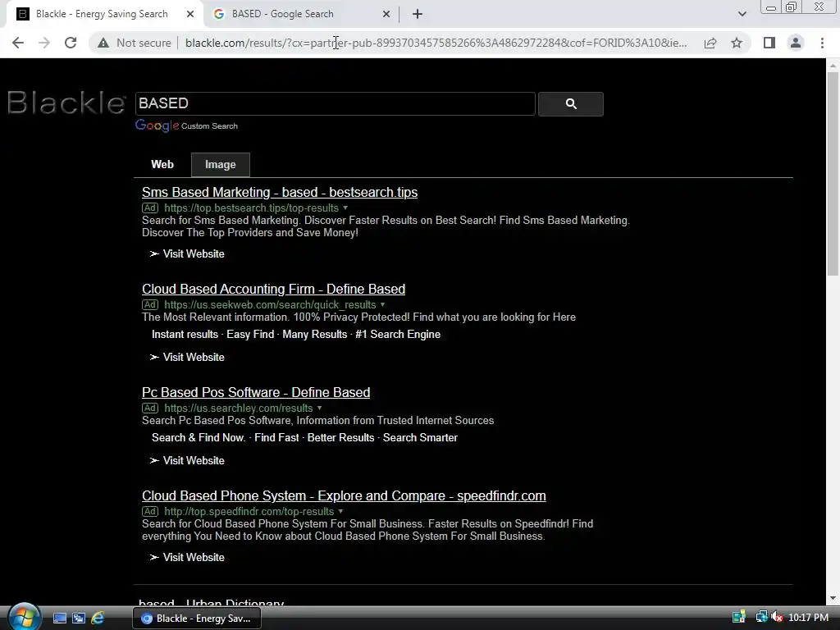Open Cloud Based Accounting Firm link

tap(273, 290)
